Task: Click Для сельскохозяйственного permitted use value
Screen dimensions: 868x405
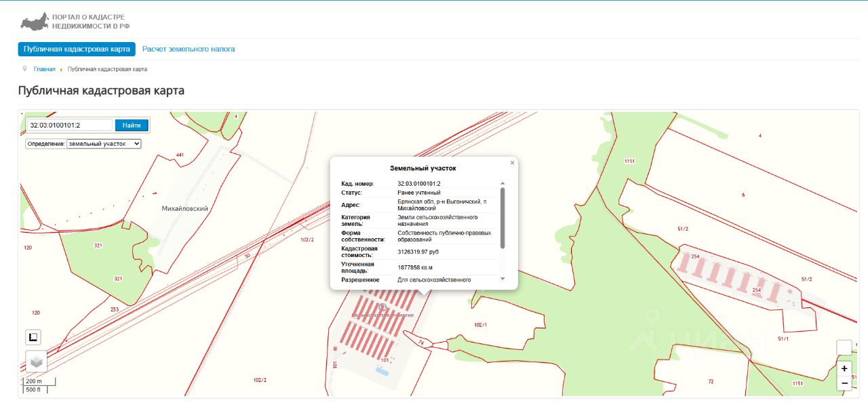Action: (434, 279)
